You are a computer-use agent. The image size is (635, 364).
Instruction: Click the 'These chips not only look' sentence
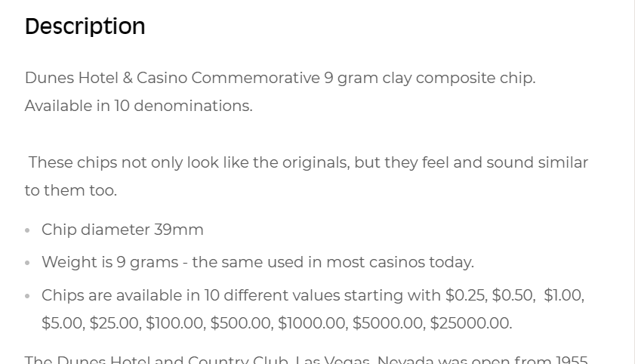click(308, 162)
